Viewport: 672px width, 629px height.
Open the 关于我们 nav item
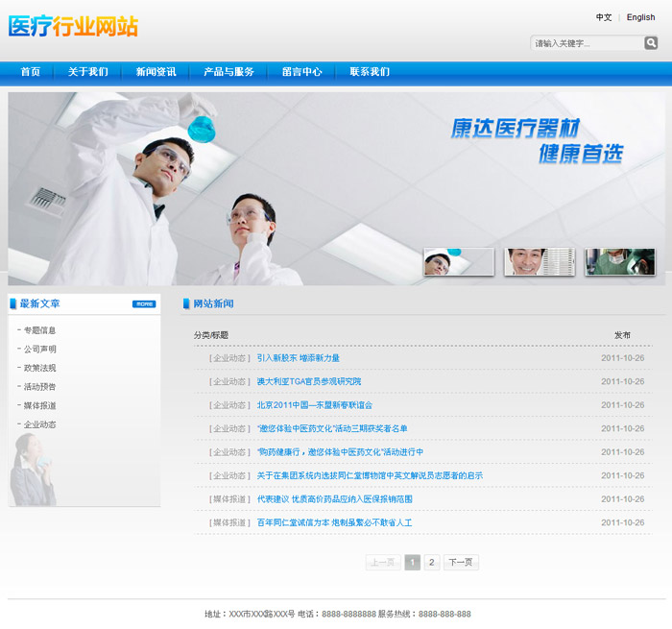[88, 72]
